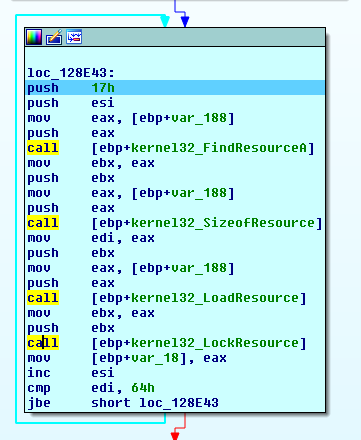Click the call mnemonic before FindResourceA

pyautogui.click(x=43, y=148)
